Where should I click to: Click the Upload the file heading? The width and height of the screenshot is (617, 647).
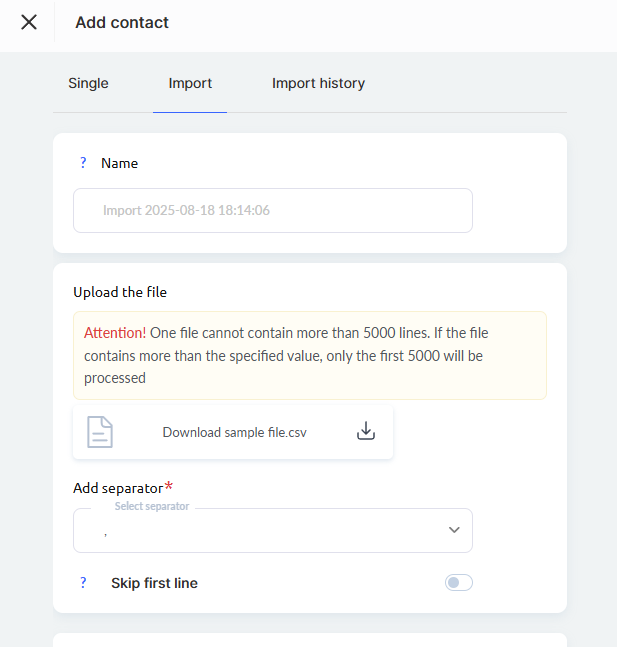coord(120,292)
